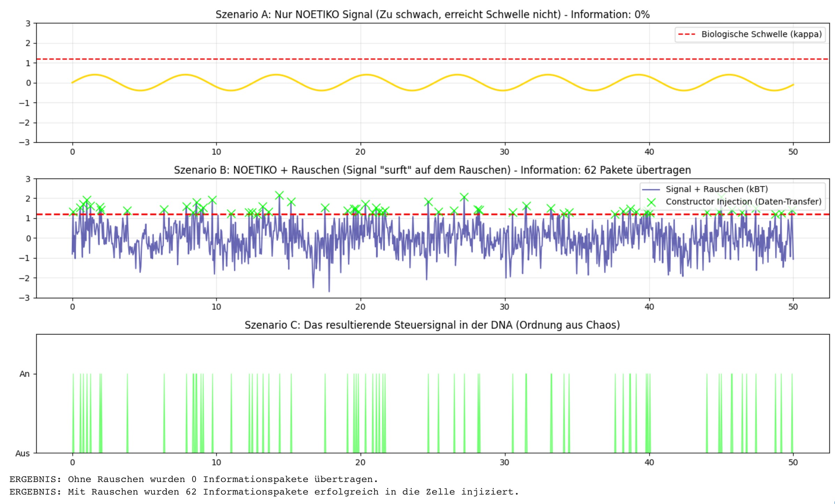Click the y-axis tick '3' of Szenario B
Image resolution: width=835 pixels, height=504 pixels.
(28, 179)
